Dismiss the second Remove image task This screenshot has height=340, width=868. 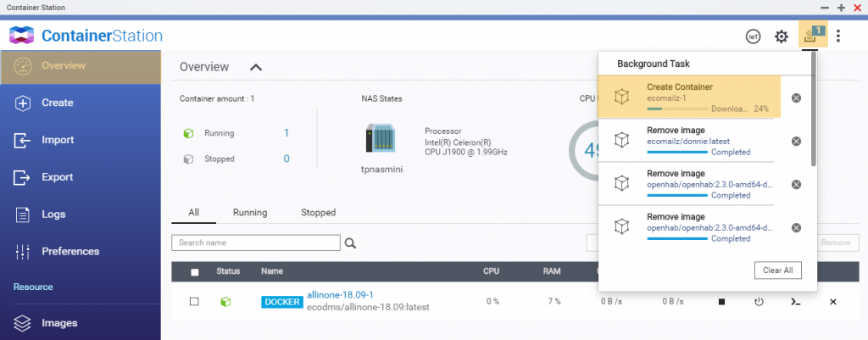pos(796,184)
